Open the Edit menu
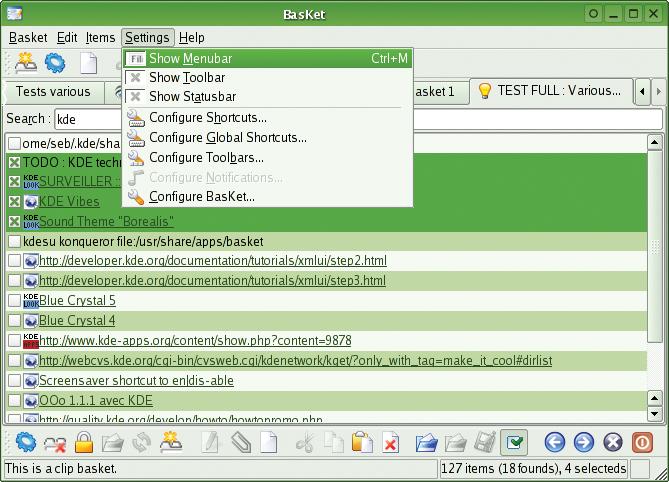 click(67, 38)
